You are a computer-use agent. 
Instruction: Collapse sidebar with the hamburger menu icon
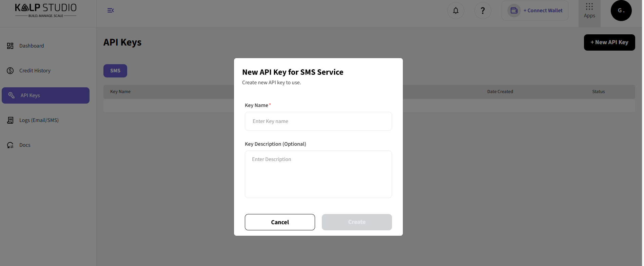[111, 11]
